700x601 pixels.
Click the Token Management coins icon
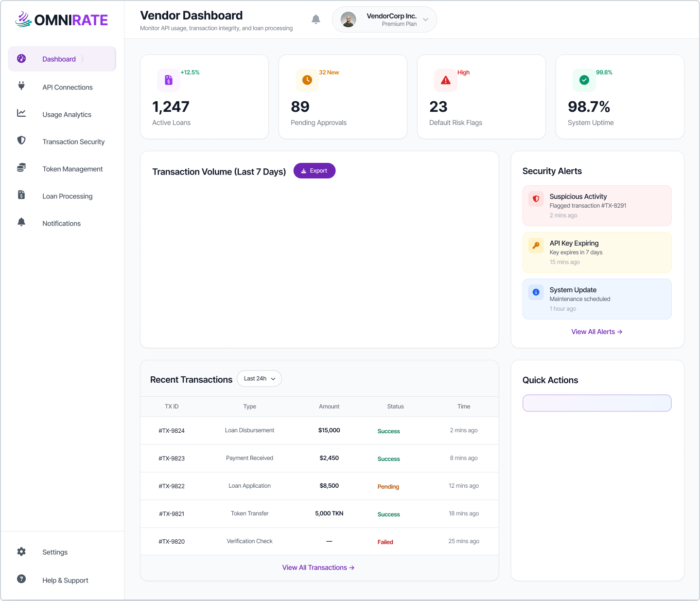tap(21, 167)
